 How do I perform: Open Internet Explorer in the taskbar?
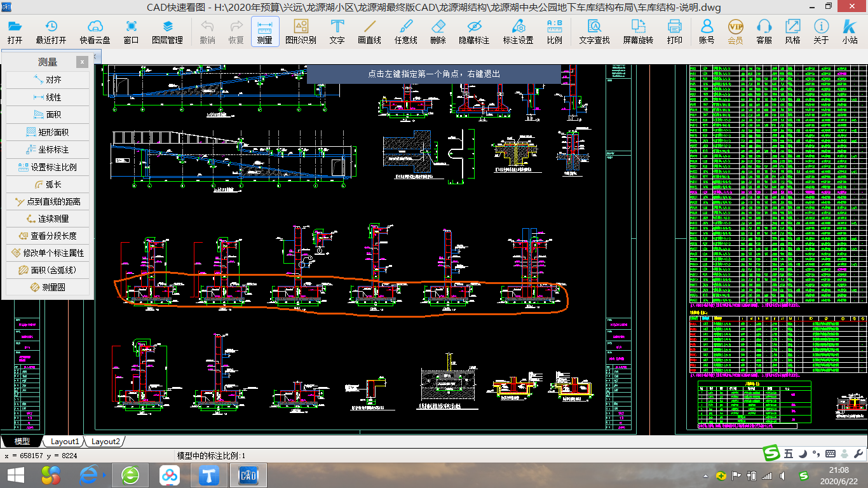pyautogui.click(x=91, y=475)
